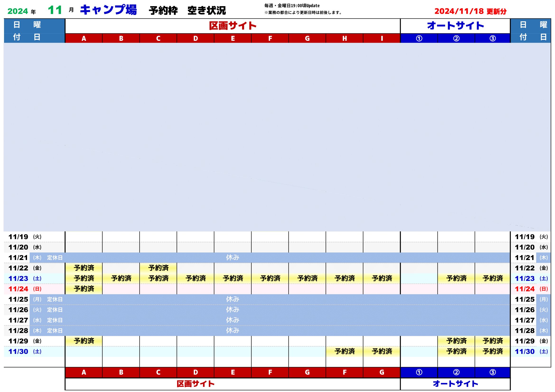This screenshot has width=555, height=392.
Task: Click 予約済 cell for 11/23 site G
Action: click(x=307, y=278)
